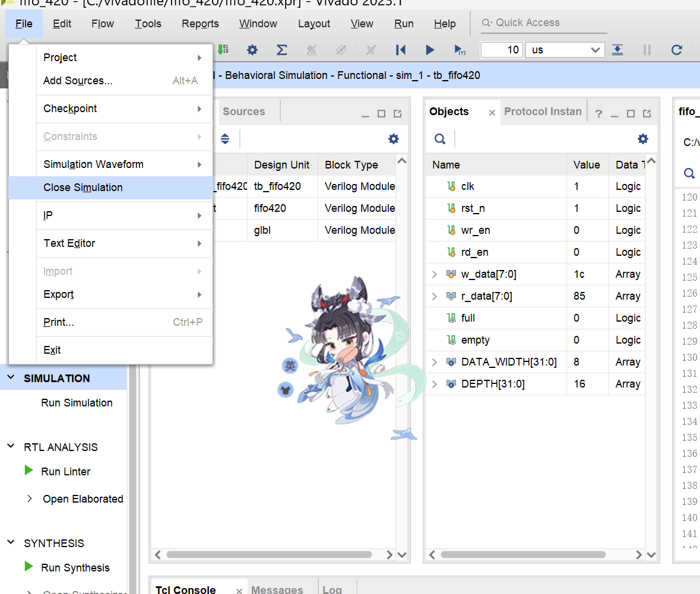Click the Step down-arrow icon
The width and height of the screenshot is (700, 594).
(x=617, y=50)
